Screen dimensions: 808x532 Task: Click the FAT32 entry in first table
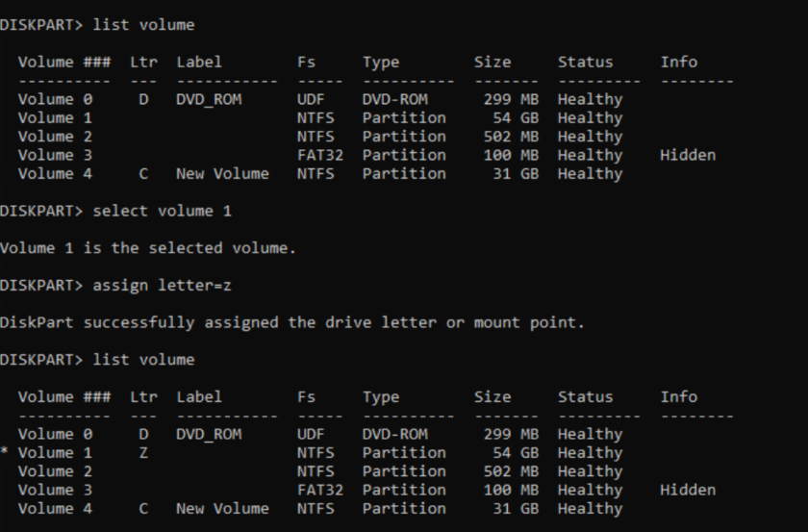(320, 155)
